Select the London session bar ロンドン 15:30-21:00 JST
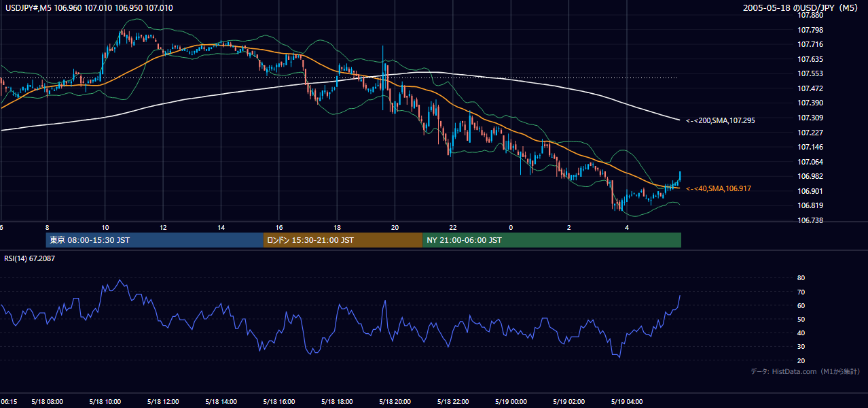 pyautogui.click(x=343, y=240)
